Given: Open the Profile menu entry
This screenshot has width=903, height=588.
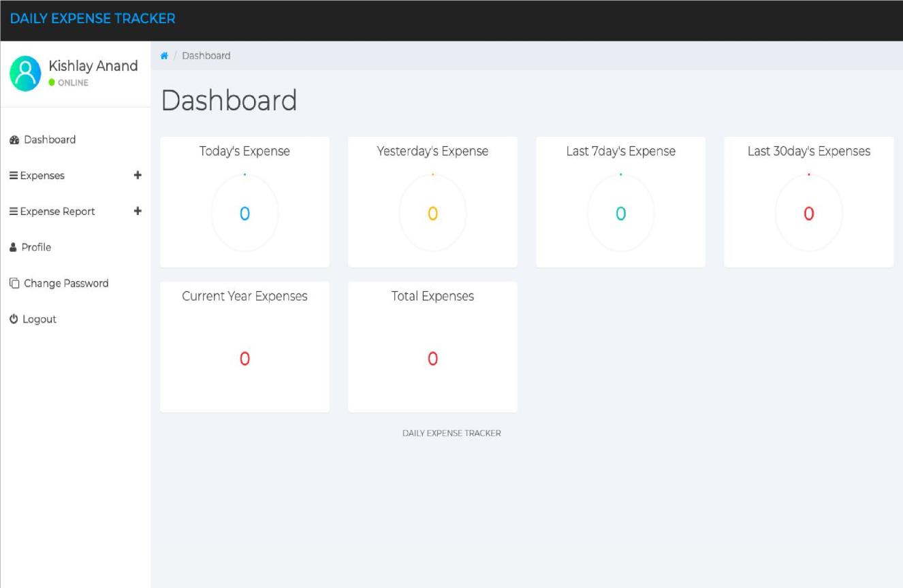Looking at the screenshot, I should pos(37,247).
